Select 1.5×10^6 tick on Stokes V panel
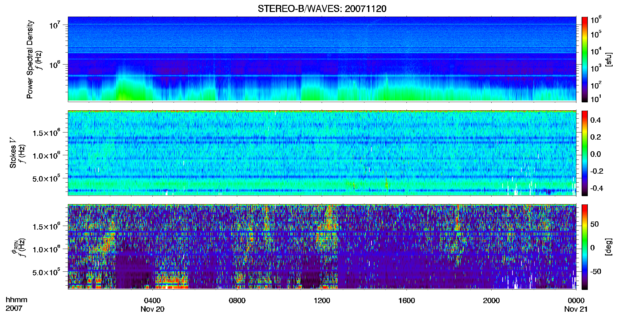The image size is (644, 332). point(46,132)
